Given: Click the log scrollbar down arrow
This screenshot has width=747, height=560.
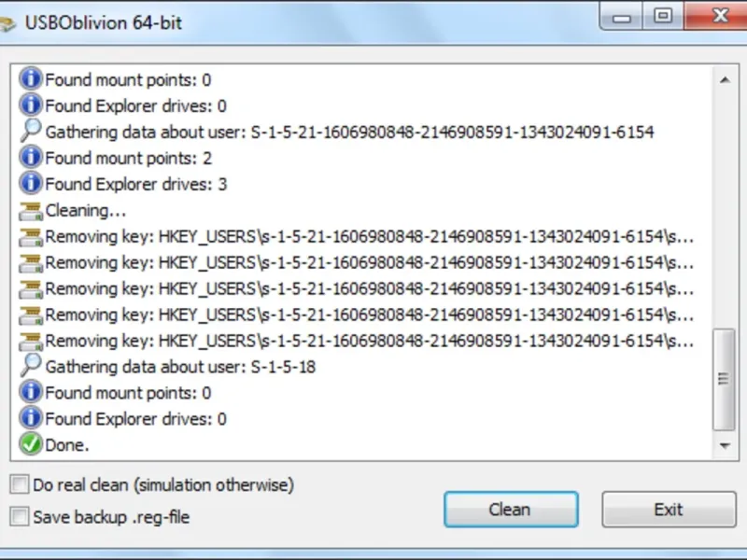Looking at the screenshot, I should (726, 446).
